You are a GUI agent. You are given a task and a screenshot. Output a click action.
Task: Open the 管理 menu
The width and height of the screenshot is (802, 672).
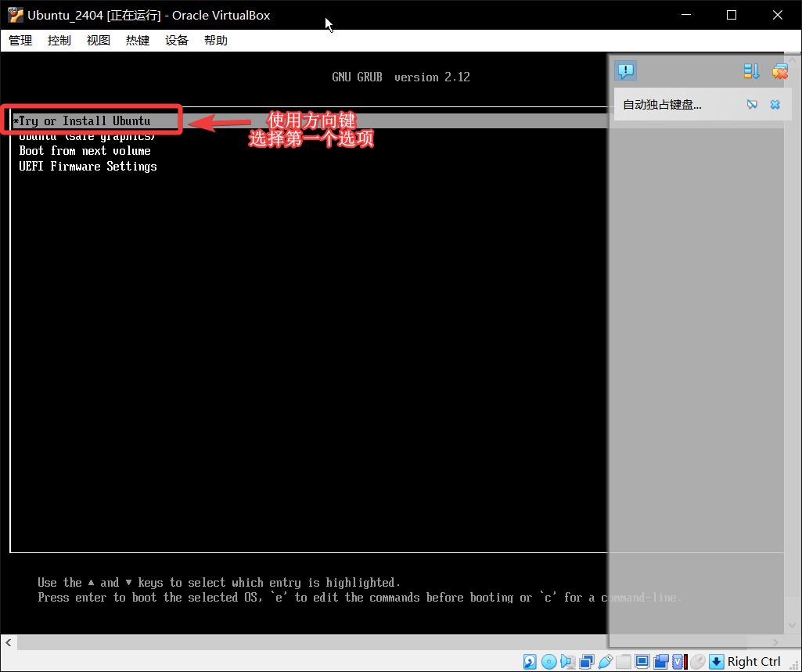[20, 41]
